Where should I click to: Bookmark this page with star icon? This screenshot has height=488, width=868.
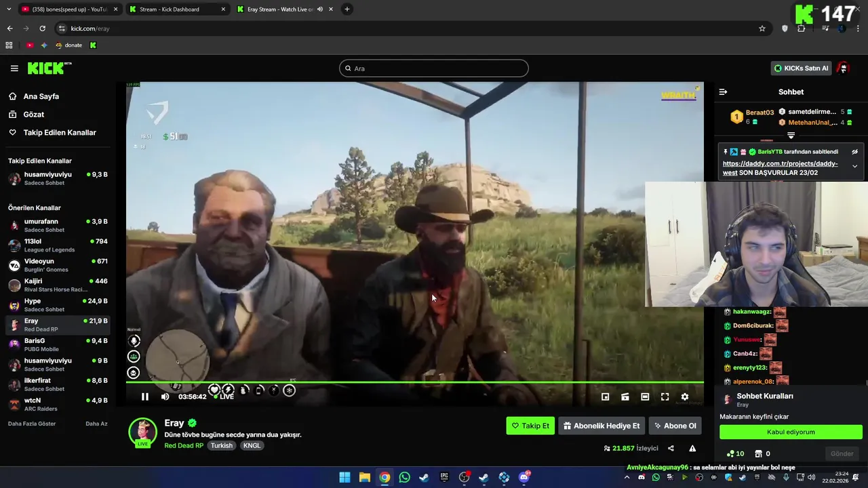click(762, 28)
